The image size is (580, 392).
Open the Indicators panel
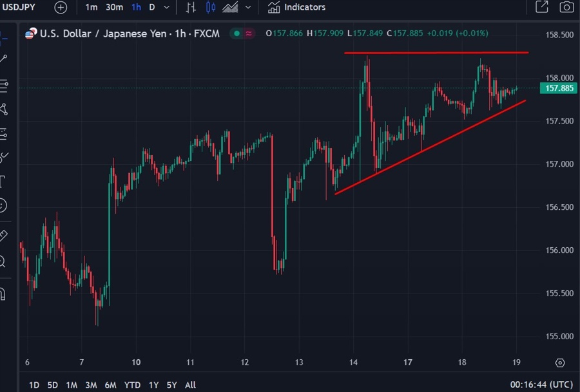[x=296, y=7]
